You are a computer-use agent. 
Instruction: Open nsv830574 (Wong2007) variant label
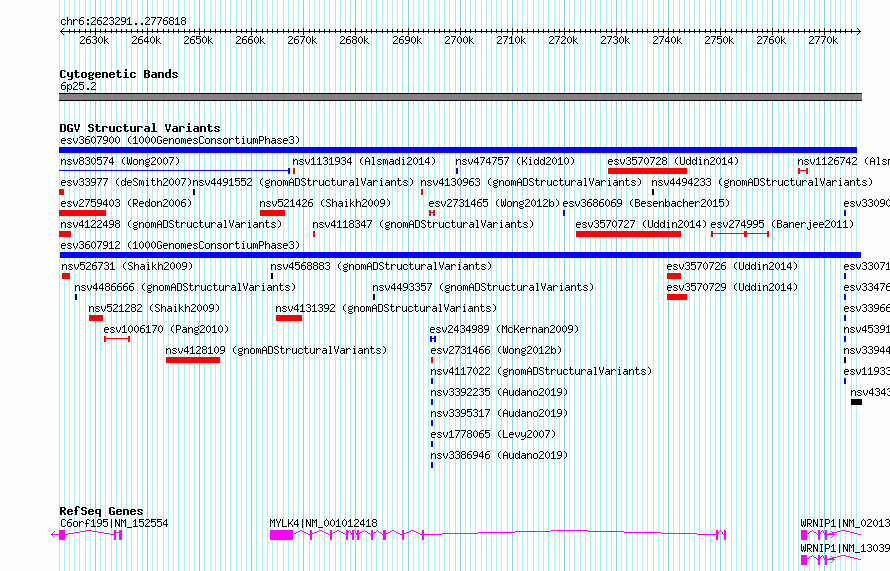(120, 161)
